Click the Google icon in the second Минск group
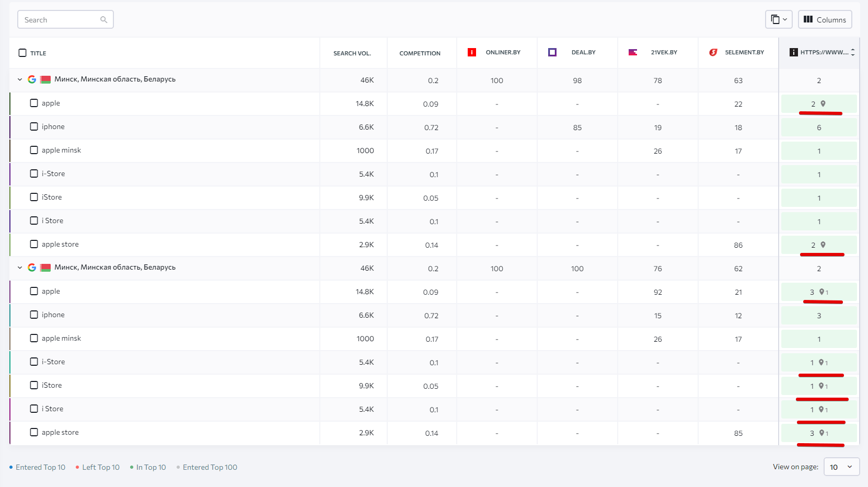Screen dimensions: 868x487 [32, 268]
